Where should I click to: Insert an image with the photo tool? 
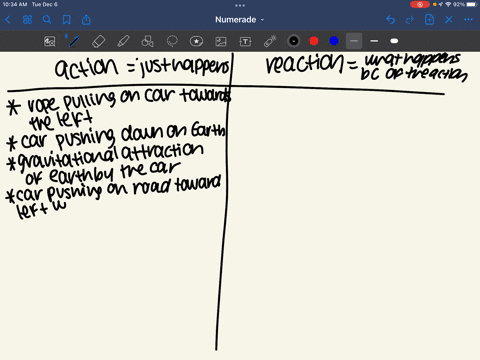point(221,41)
